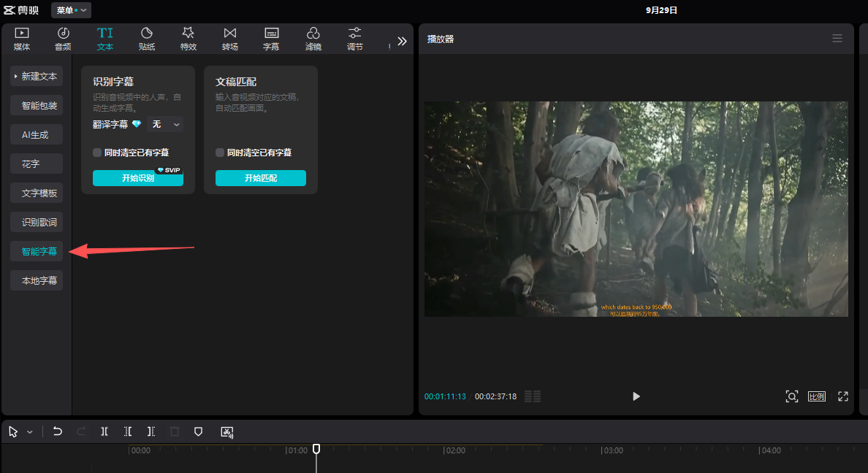Open the 滤镜 filters tab
Viewport: 868px width, 473px height.
point(313,39)
